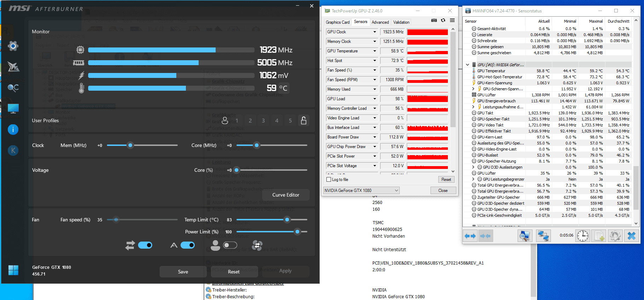644x300 pixels.
Task: Click the Temp Limit (°C) slider handle
Action: point(287,220)
